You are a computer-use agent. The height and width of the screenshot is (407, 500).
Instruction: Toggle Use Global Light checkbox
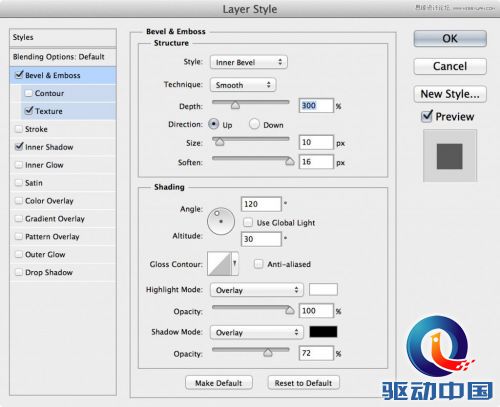click(248, 222)
